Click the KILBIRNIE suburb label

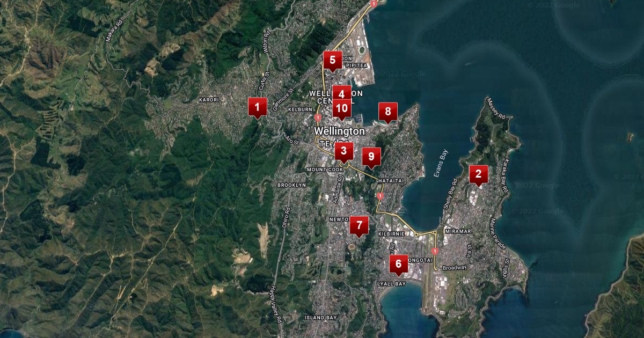click(390, 234)
